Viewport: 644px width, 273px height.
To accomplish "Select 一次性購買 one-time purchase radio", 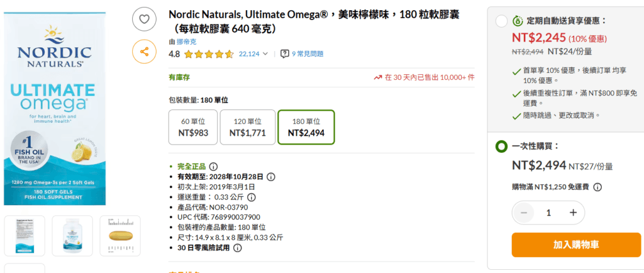I will tap(501, 146).
